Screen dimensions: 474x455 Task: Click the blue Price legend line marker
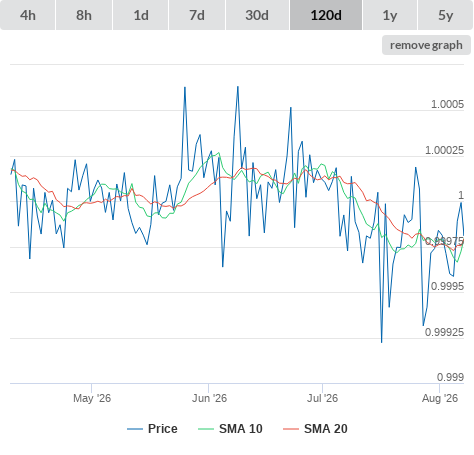click(x=135, y=429)
